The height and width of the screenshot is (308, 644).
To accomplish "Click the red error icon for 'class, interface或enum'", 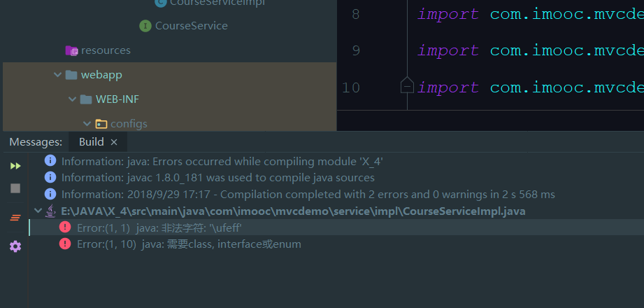I will tap(65, 244).
